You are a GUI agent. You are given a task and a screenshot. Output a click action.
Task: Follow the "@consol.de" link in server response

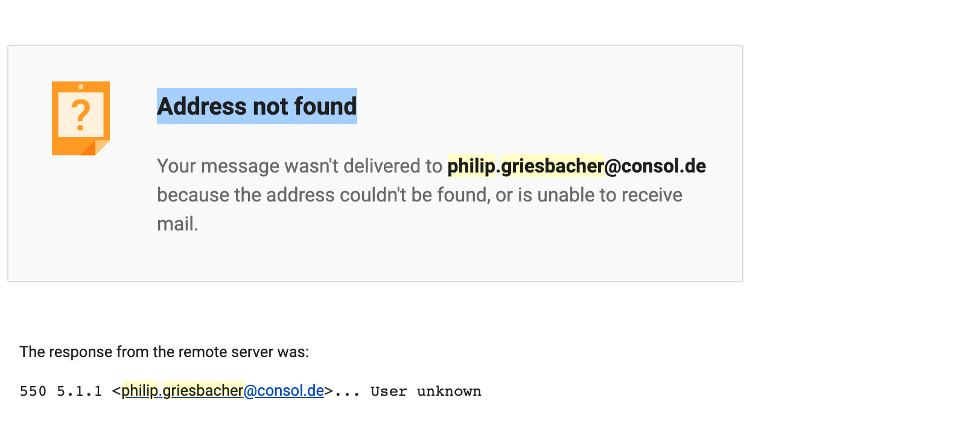(284, 391)
